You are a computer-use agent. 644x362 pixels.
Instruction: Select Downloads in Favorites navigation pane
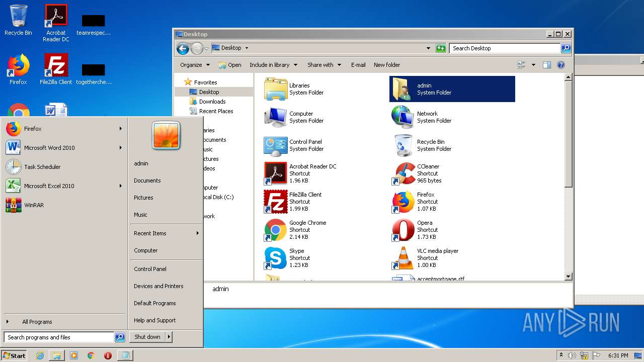pyautogui.click(x=212, y=102)
